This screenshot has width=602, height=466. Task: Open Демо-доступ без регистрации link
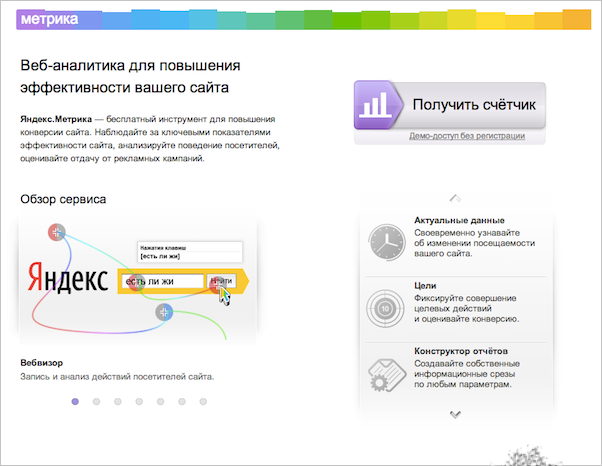pyautogui.click(x=467, y=136)
